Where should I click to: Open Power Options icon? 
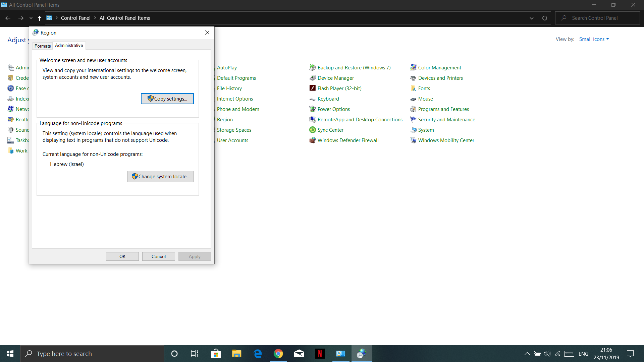(x=312, y=109)
